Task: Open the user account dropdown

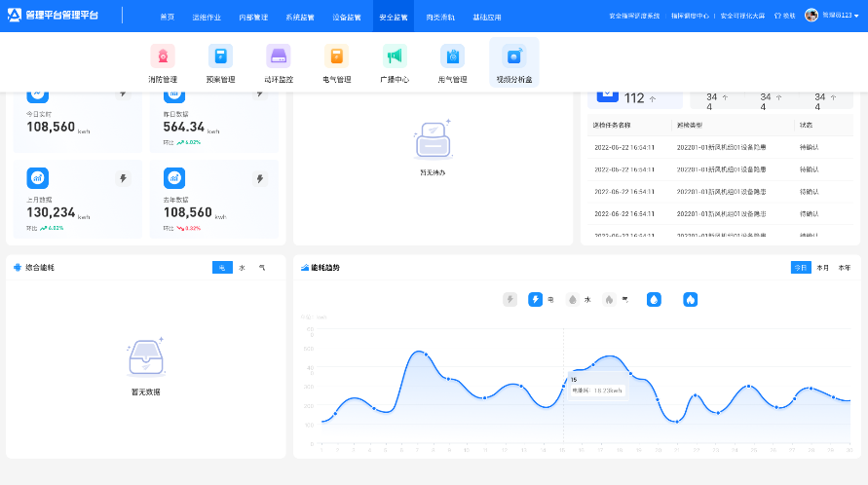Action: coord(831,16)
